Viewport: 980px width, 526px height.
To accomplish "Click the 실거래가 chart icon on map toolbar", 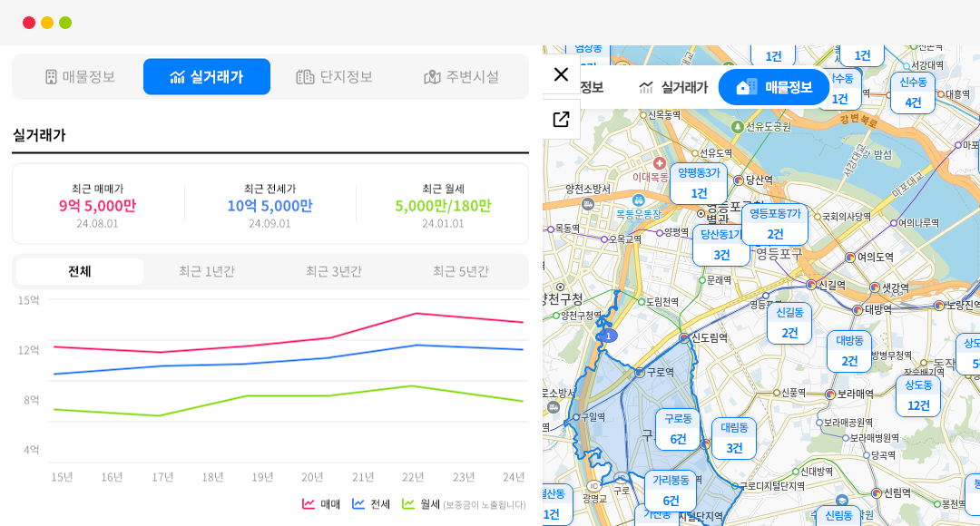I will click(x=646, y=87).
